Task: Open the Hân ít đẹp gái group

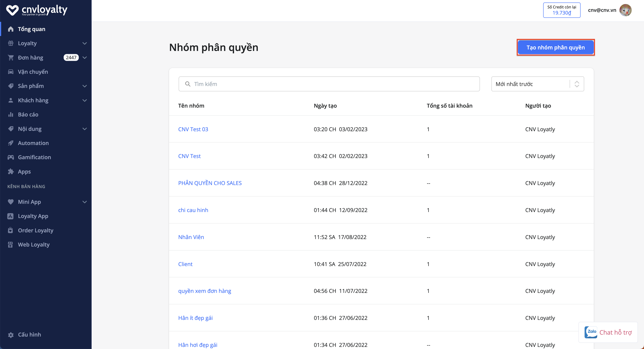Action: 195,318
